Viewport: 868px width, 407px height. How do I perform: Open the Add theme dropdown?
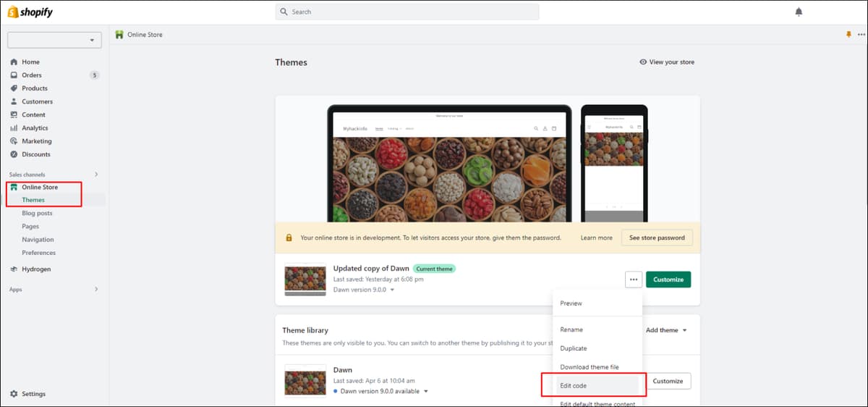pos(666,330)
